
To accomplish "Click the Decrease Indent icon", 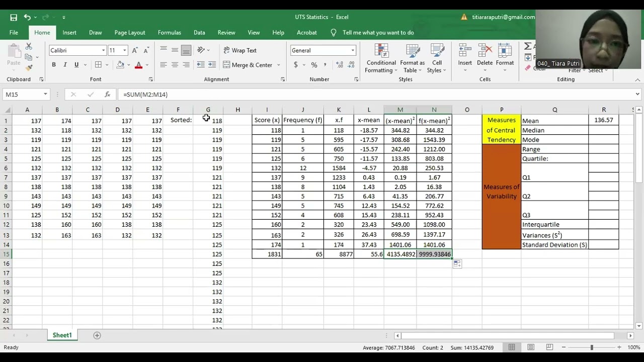I will tap(201, 65).
